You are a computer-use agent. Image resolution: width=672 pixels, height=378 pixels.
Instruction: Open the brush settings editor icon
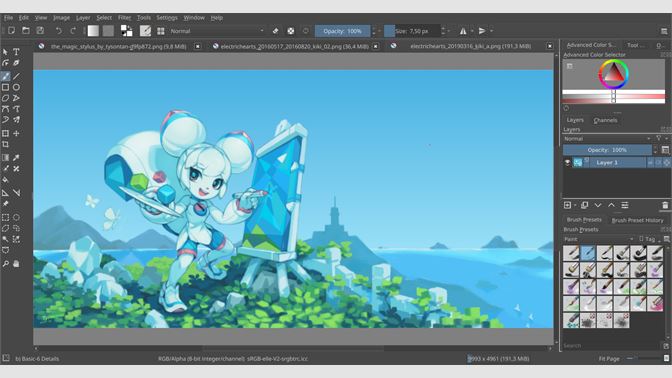point(146,30)
